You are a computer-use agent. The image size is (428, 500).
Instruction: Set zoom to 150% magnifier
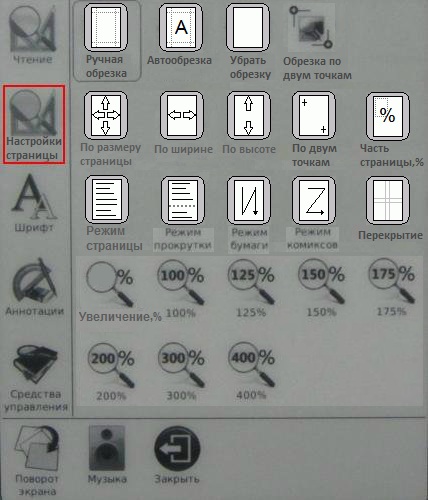[321, 282]
